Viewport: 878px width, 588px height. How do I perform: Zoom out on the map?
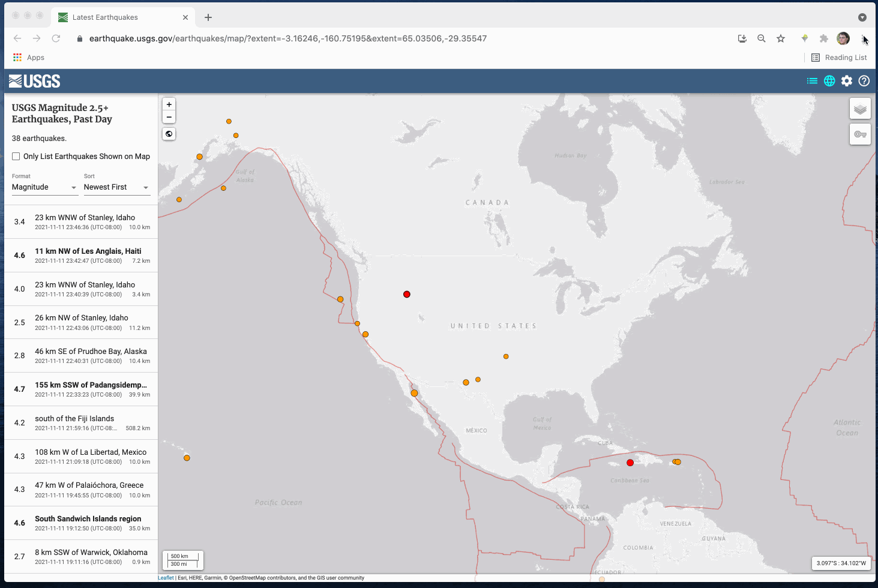tap(169, 117)
